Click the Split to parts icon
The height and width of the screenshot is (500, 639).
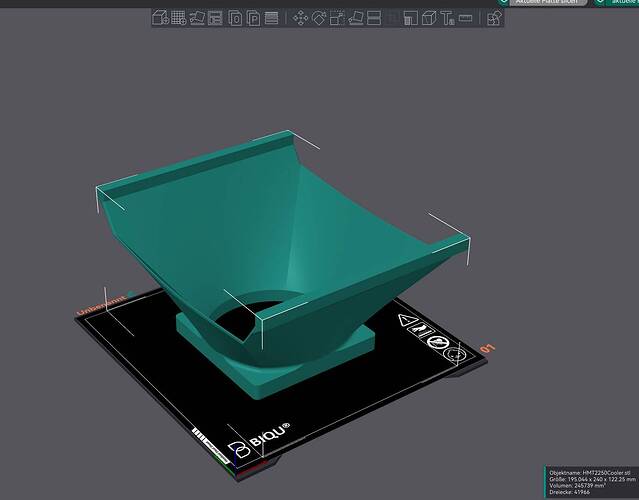coord(253,18)
